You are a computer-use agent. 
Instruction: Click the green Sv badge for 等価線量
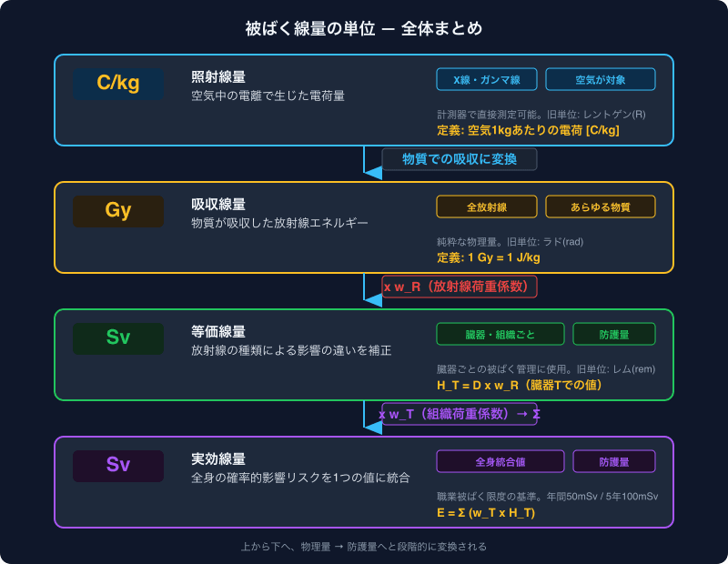click(x=118, y=338)
